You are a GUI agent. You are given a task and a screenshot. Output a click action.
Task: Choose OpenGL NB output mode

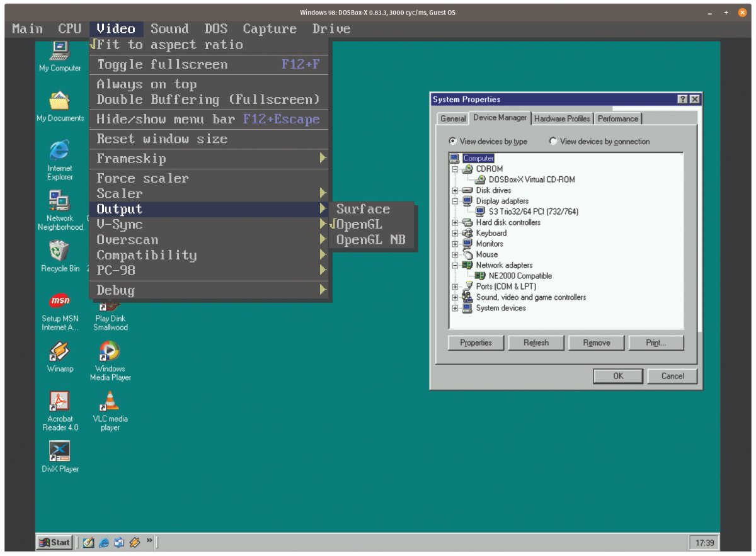click(372, 240)
